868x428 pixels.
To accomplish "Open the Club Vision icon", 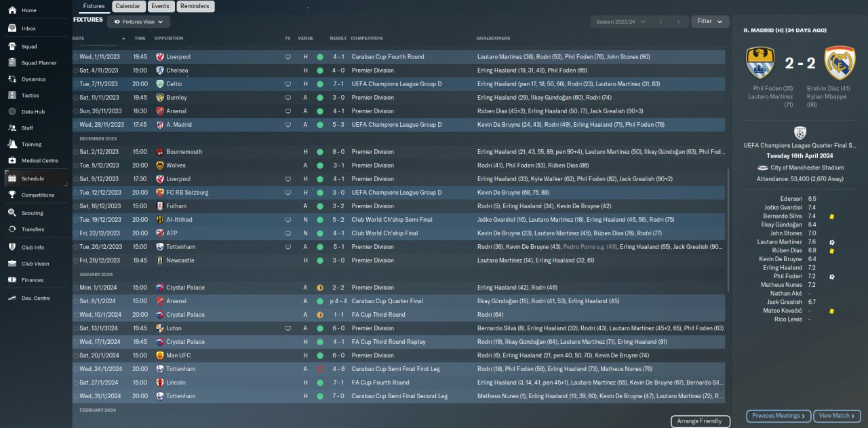I will 12,263.
